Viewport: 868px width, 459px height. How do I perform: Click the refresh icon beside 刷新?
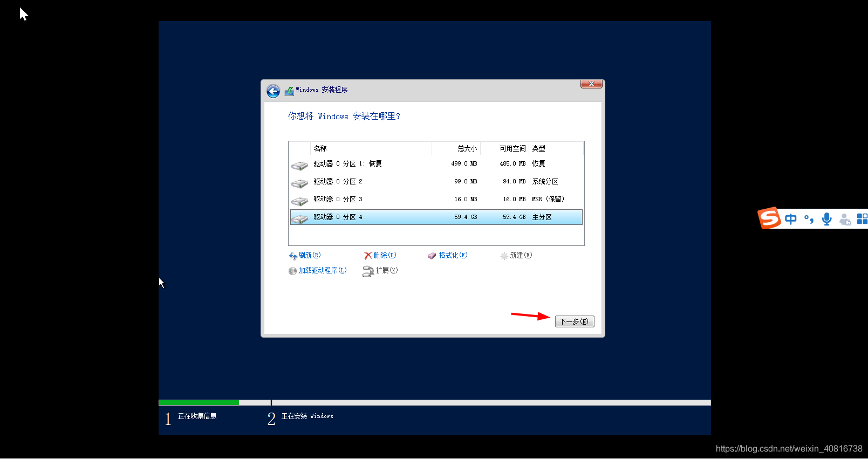pos(293,256)
